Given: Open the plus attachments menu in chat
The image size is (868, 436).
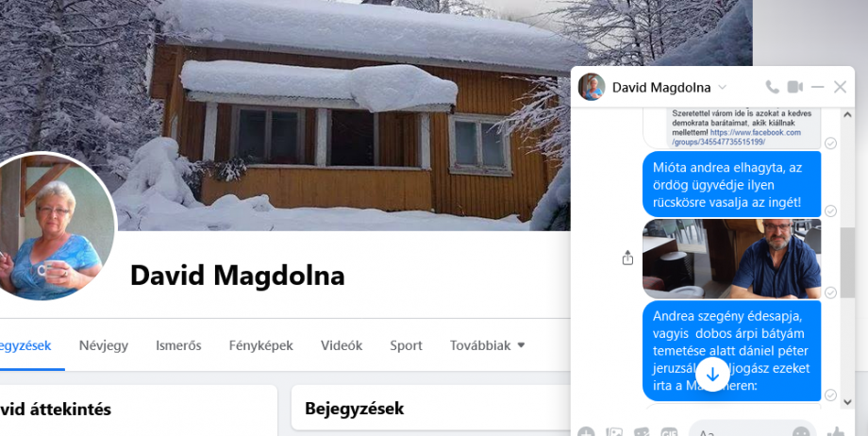Looking at the screenshot, I should (586, 432).
